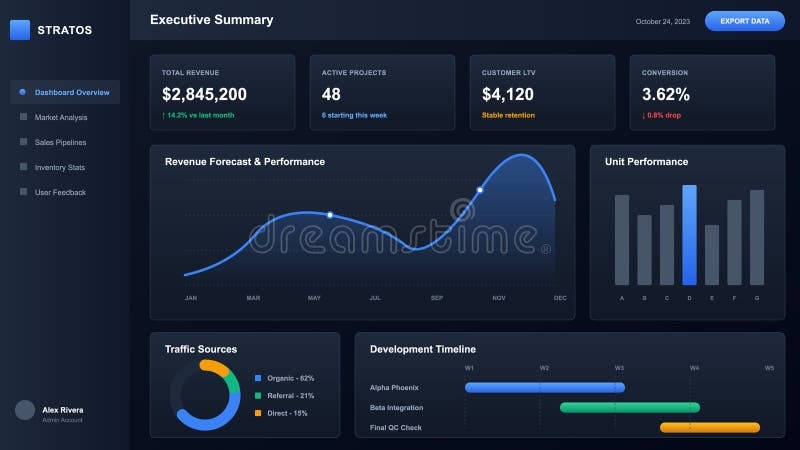Select bar E in Unit Performance

click(x=712, y=255)
